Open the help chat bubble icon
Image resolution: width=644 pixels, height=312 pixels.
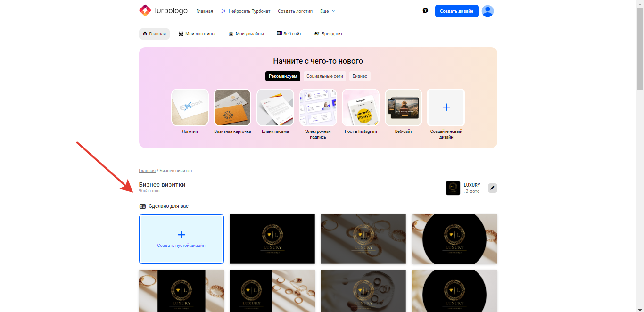[425, 11]
